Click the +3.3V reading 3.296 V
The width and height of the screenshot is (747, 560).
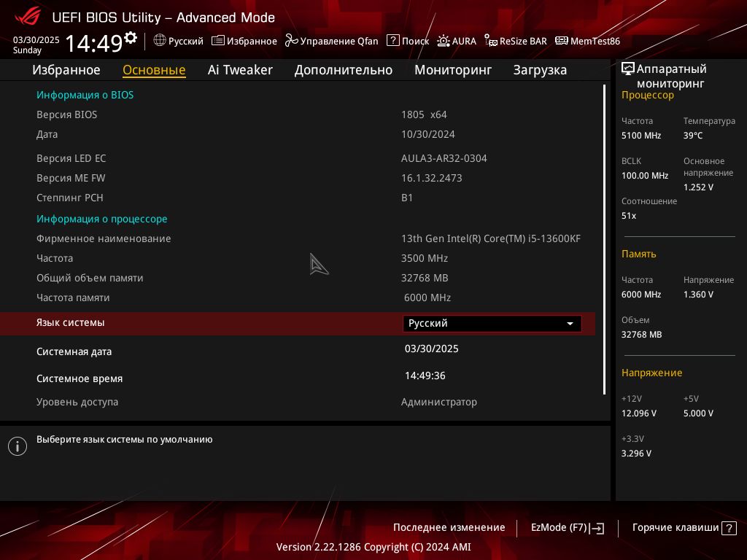(636, 454)
